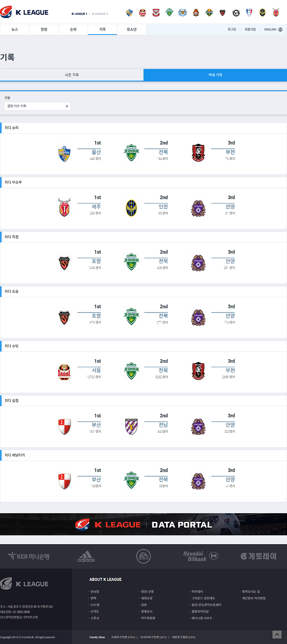Switch to the 역대 기록 tab
This screenshot has height=644, width=287.
[215, 75]
